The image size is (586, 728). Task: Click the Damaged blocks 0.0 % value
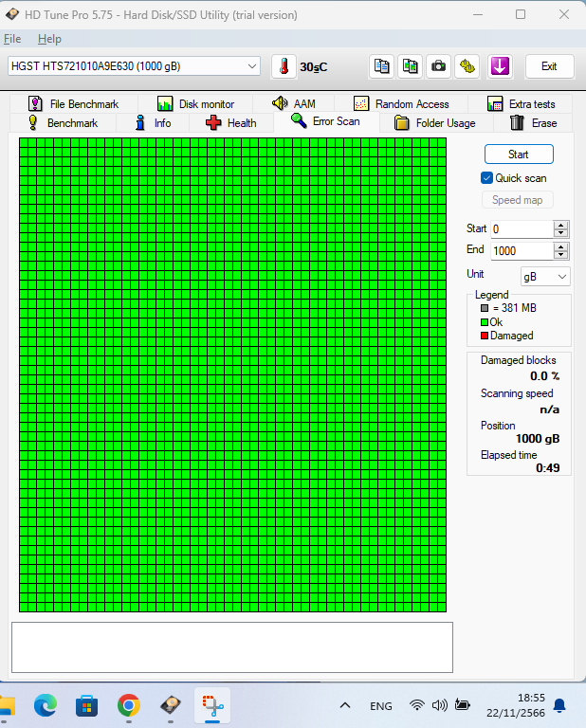click(x=544, y=376)
